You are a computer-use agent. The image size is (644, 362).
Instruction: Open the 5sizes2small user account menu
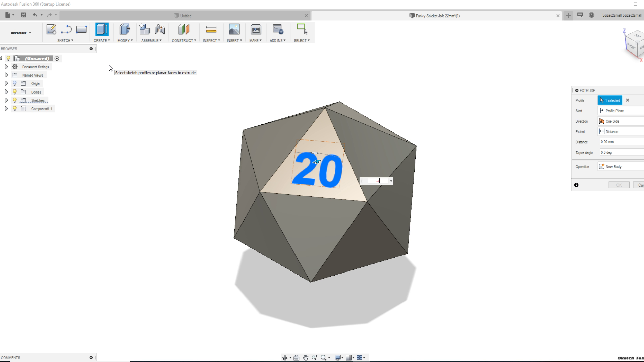[622, 15]
